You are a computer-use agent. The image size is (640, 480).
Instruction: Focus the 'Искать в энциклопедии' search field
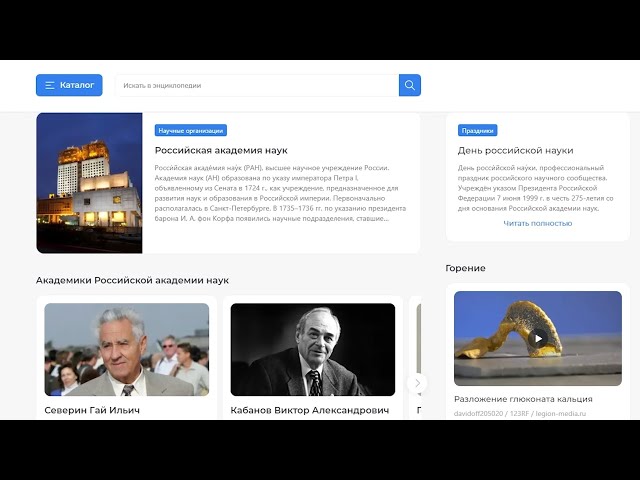(258, 85)
